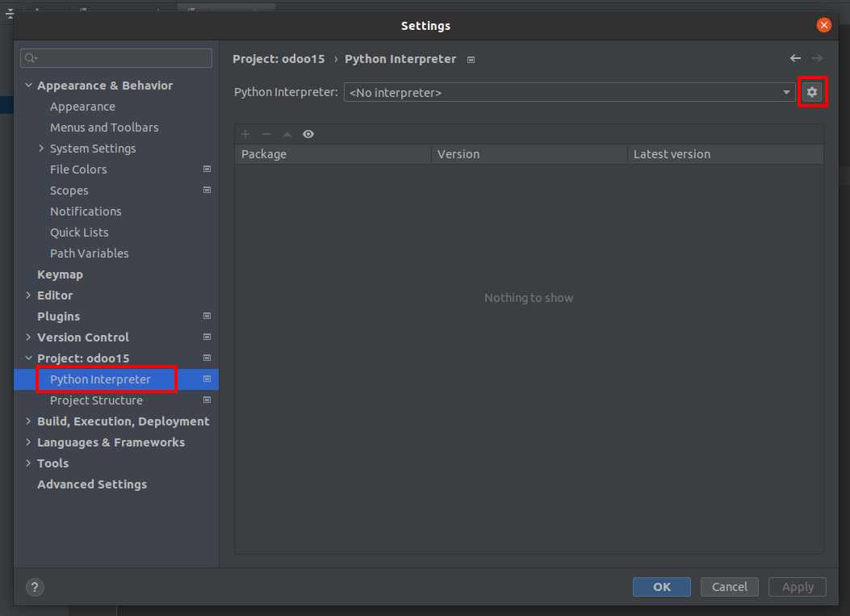Navigate back with the left arrow

coord(795,59)
